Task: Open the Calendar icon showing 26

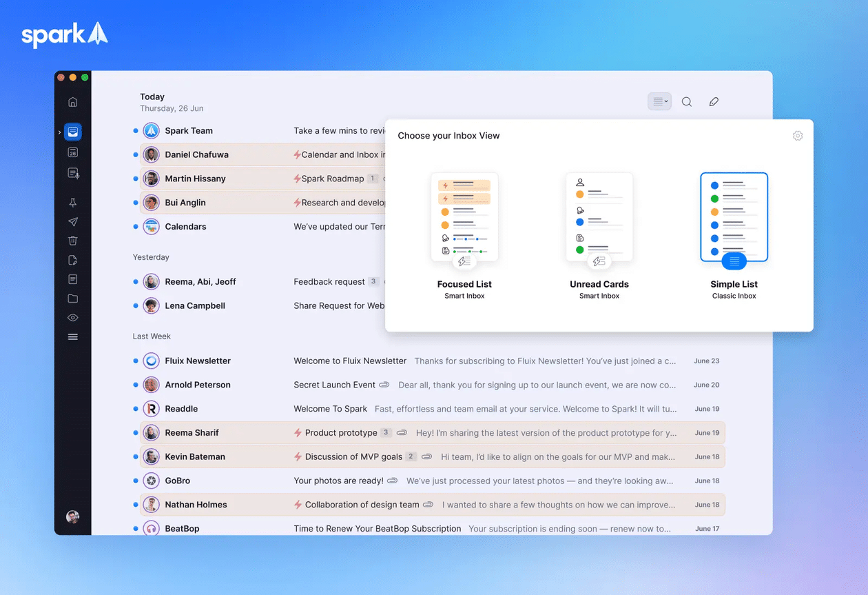Action: (x=73, y=152)
